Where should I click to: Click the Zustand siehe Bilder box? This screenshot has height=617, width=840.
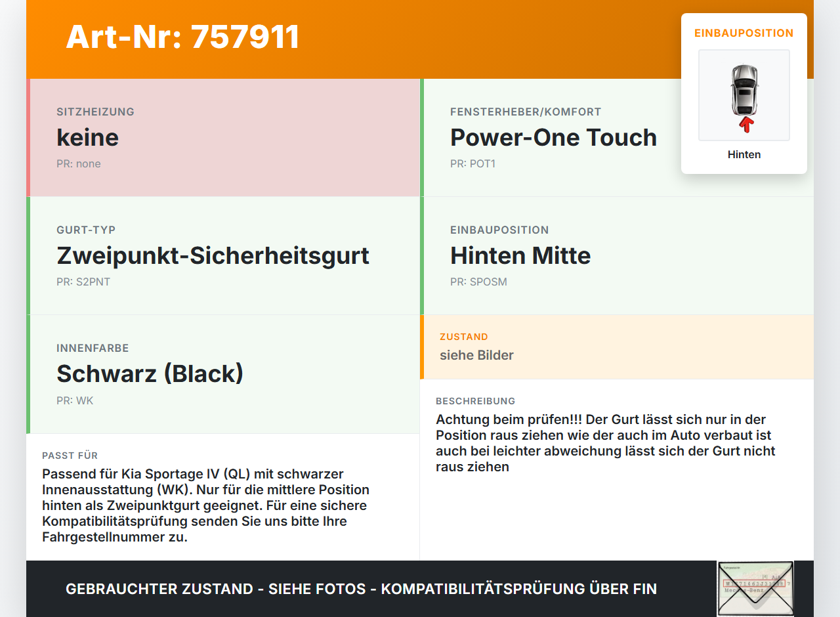point(617,347)
